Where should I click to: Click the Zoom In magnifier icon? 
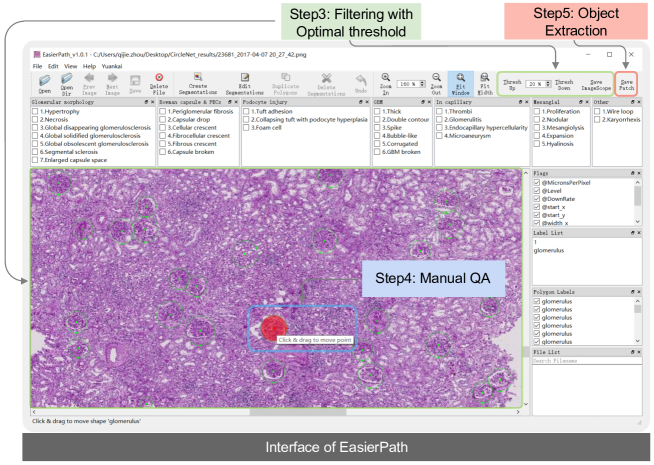click(385, 83)
